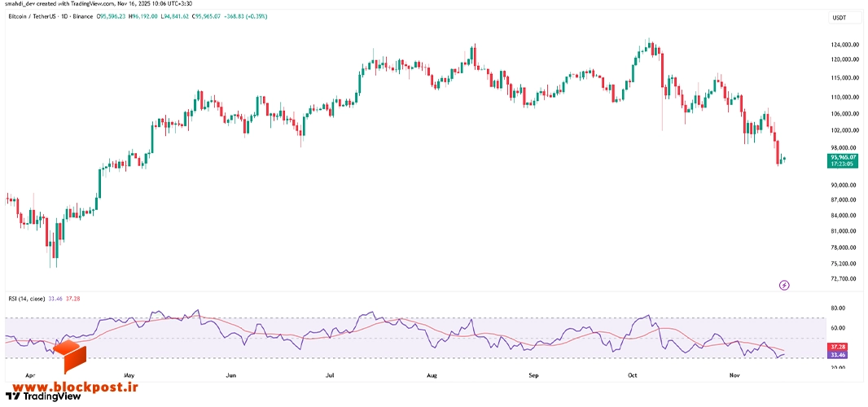Click the 124,000.00 price axis label
Viewport: 868px width, 407px height.
[844, 44]
